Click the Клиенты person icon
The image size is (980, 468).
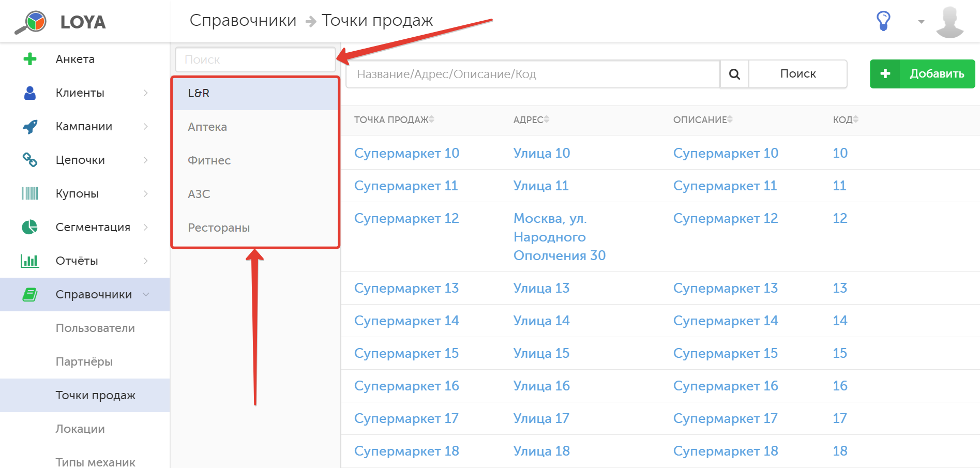(x=30, y=93)
